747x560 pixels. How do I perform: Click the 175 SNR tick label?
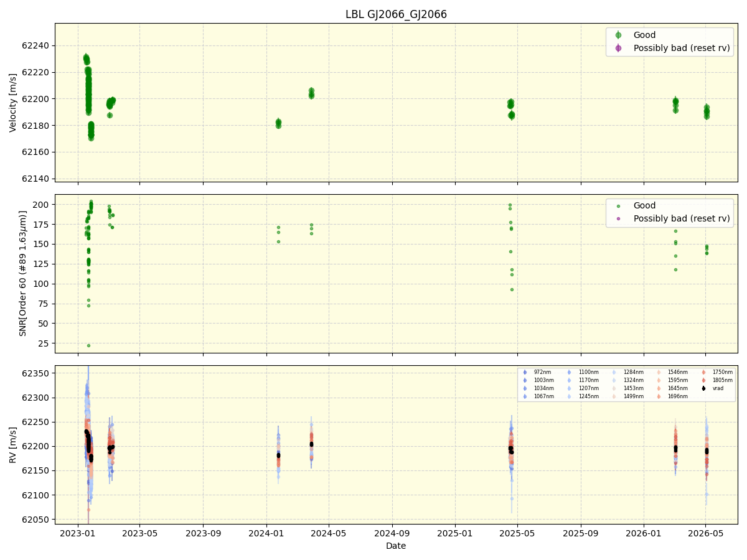click(42, 225)
